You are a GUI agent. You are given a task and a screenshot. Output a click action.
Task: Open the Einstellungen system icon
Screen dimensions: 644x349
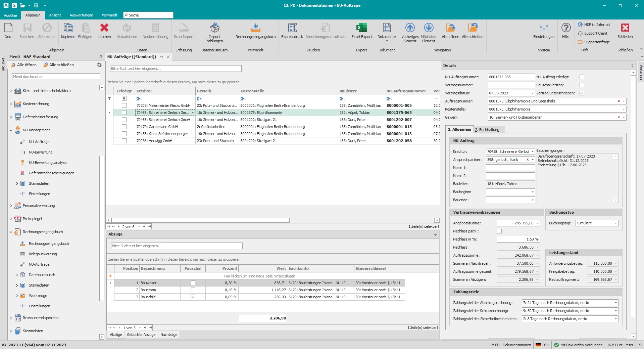click(x=544, y=28)
